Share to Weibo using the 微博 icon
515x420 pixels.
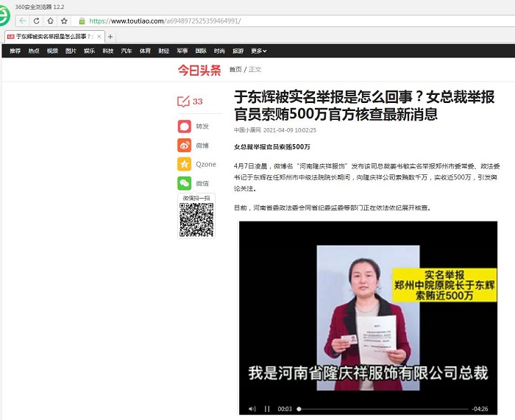(x=184, y=146)
